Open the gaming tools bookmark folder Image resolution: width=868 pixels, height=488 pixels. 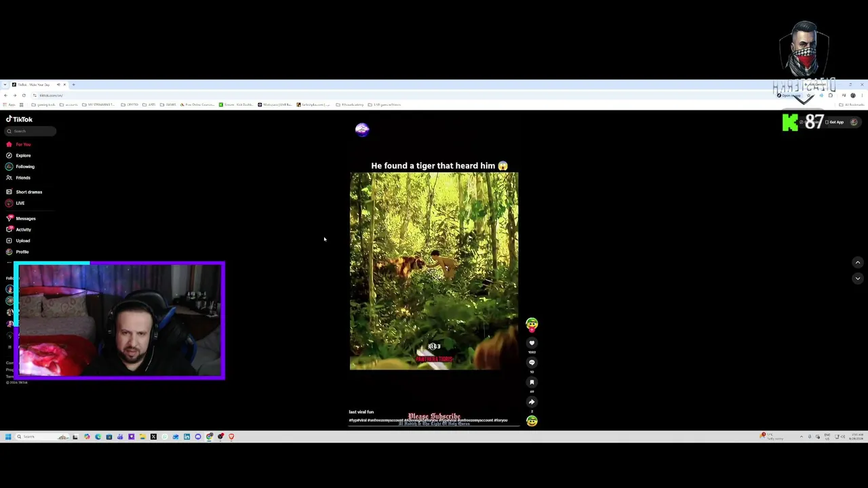point(44,105)
